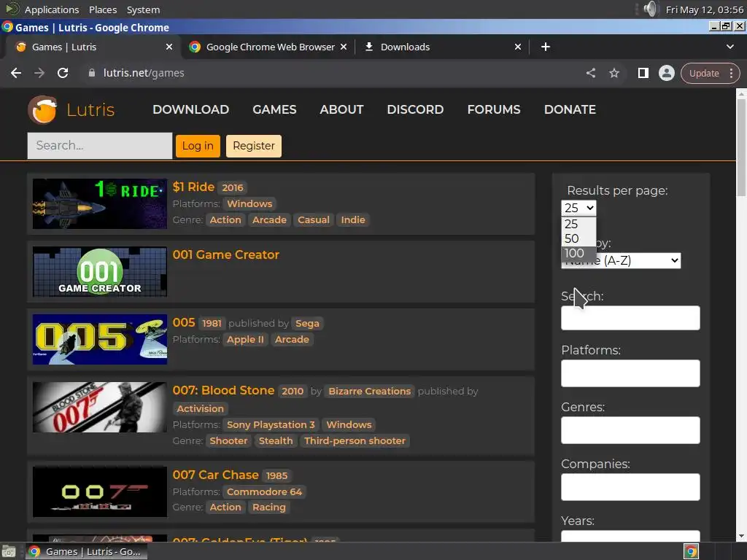Reload the Lutris games page
Viewport: 747px width, 560px height.
[x=63, y=73]
